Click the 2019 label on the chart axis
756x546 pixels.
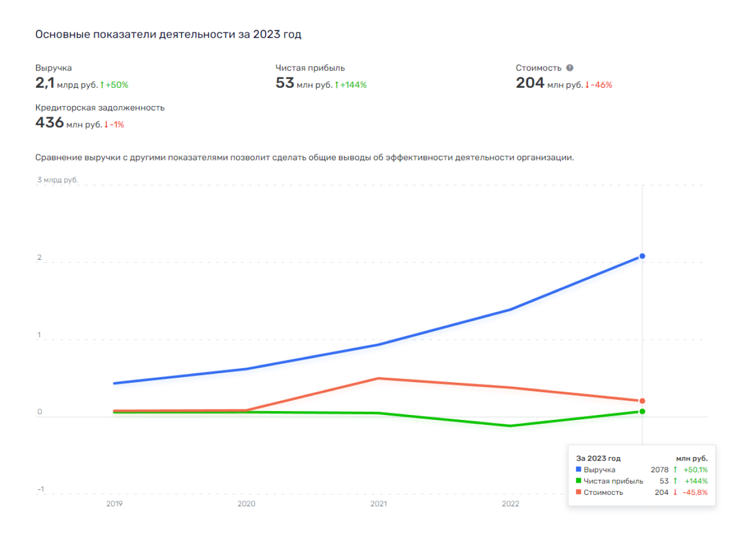click(115, 504)
